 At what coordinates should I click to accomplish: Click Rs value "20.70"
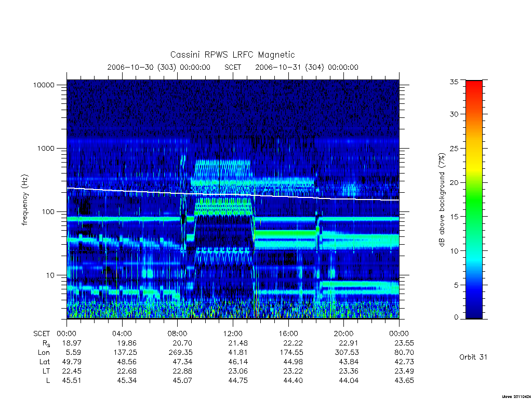pyautogui.click(x=182, y=343)
